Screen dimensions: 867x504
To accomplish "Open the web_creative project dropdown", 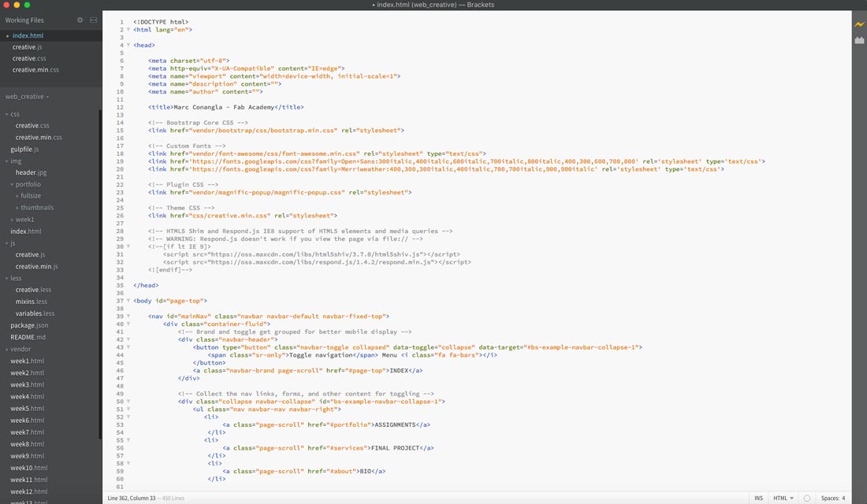I will coord(27,97).
